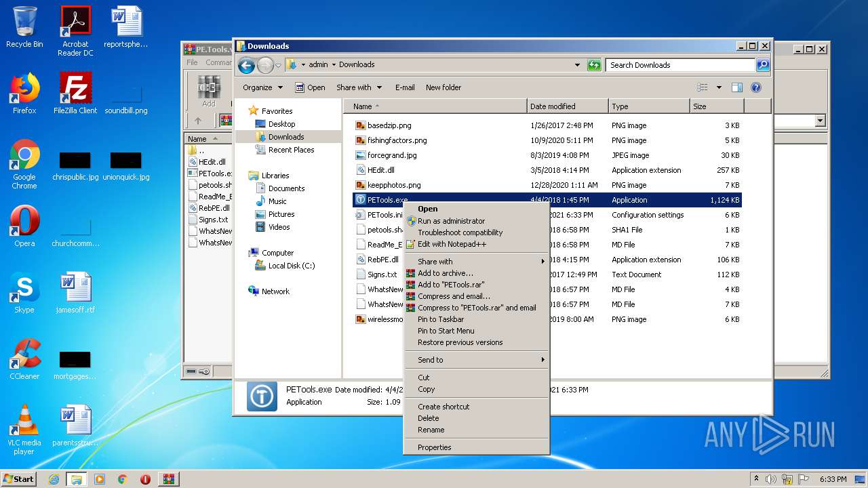Toggle the preview pane icon
Image resolution: width=868 pixels, height=488 pixels.
(737, 87)
